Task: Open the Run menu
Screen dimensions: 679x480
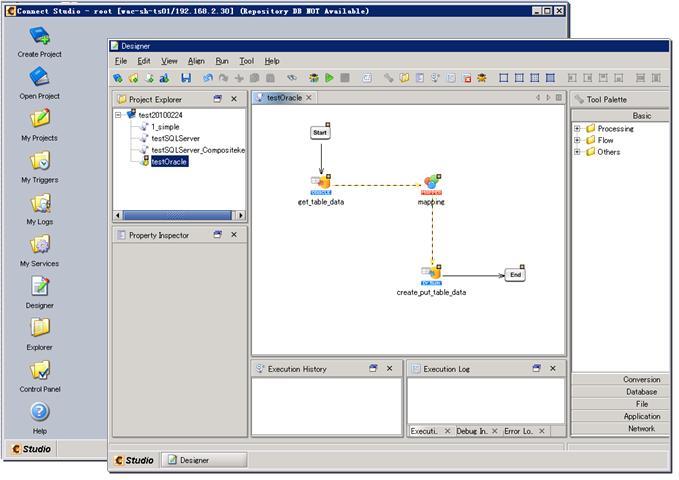Action: 222,61
